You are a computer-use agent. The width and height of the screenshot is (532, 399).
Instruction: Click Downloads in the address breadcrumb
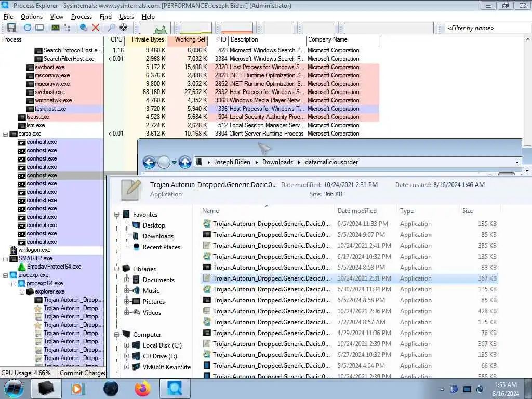click(x=277, y=162)
